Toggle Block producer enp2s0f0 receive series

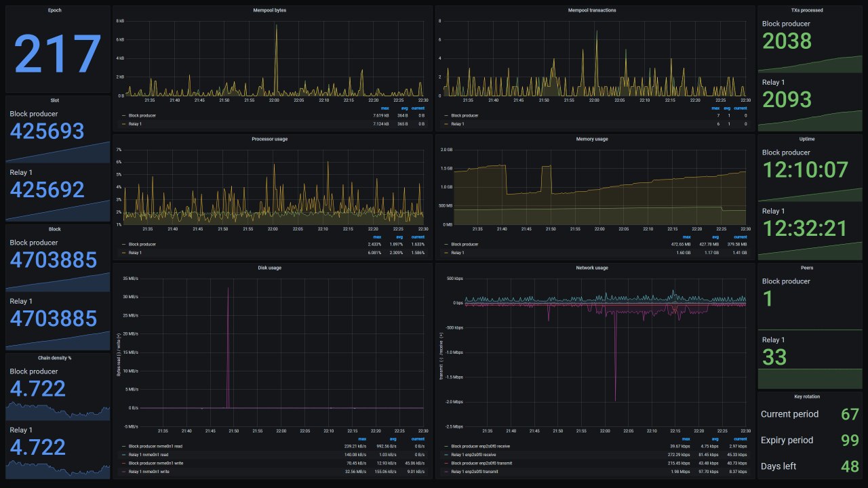click(x=480, y=447)
